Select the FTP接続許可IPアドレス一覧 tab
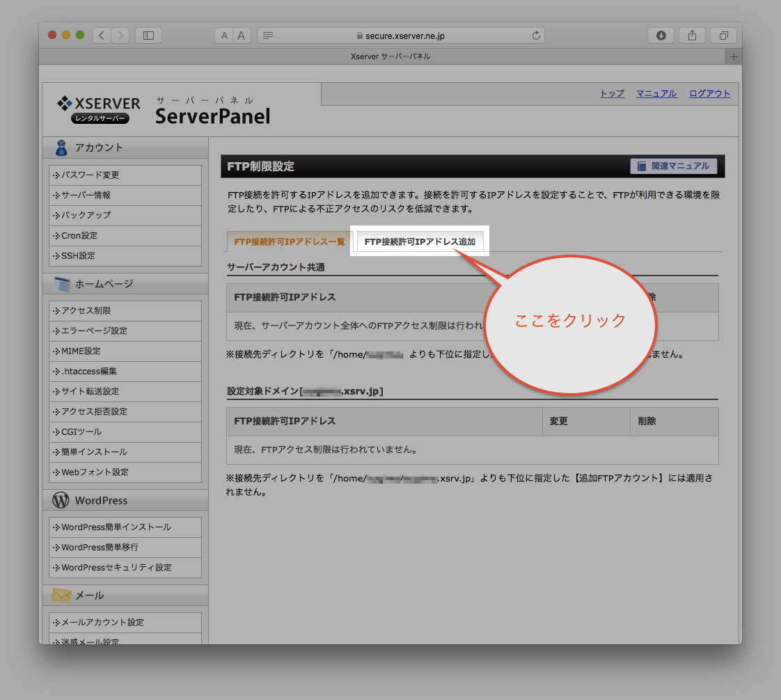 (290, 242)
